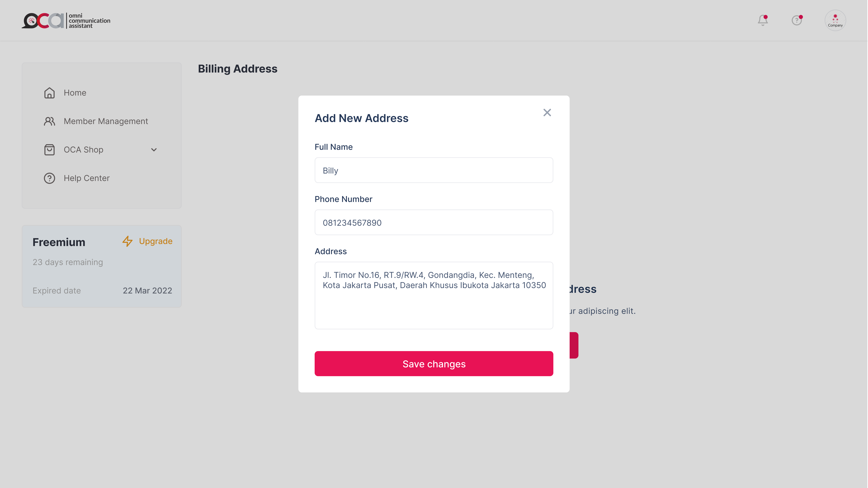Click the Member Management people icon

pos(49,121)
